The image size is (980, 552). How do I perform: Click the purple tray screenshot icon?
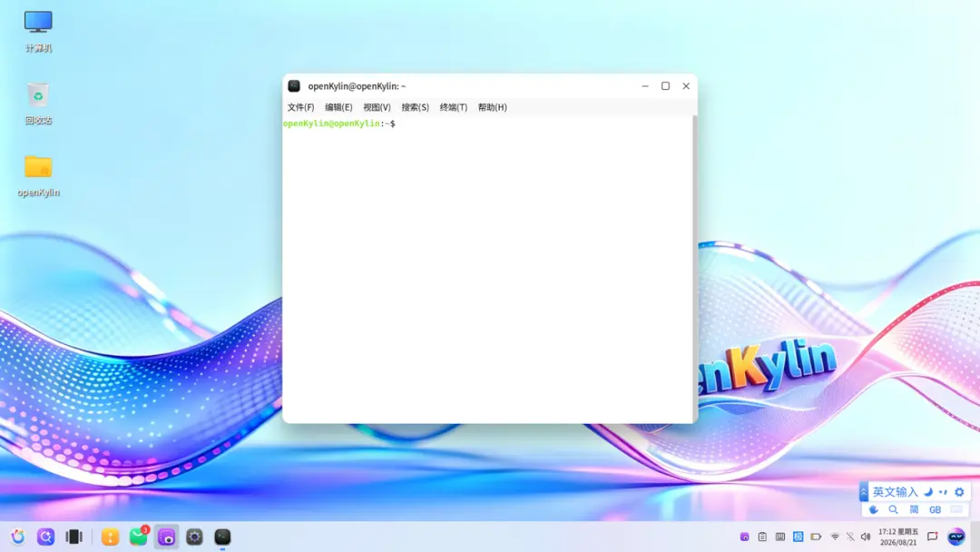point(744,537)
